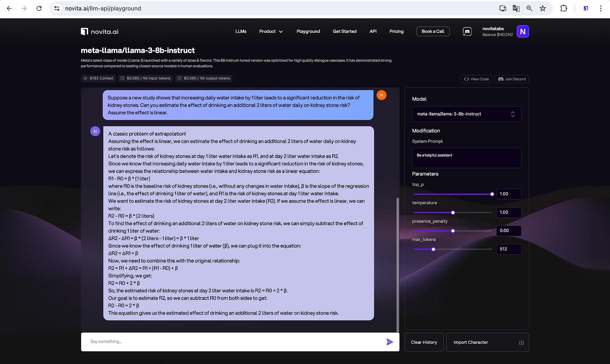The image size is (610, 364).
Task: Click the context window icon on 8192 Context chip
Action: (x=85, y=79)
